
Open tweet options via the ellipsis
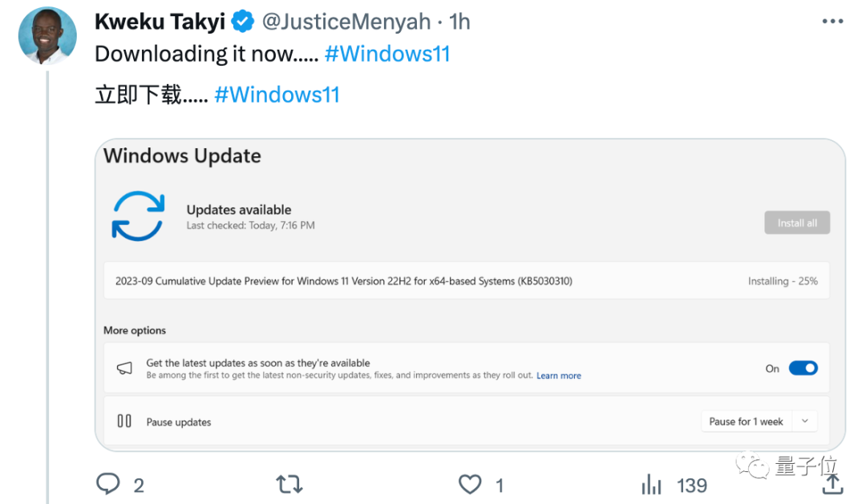tap(832, 20)
